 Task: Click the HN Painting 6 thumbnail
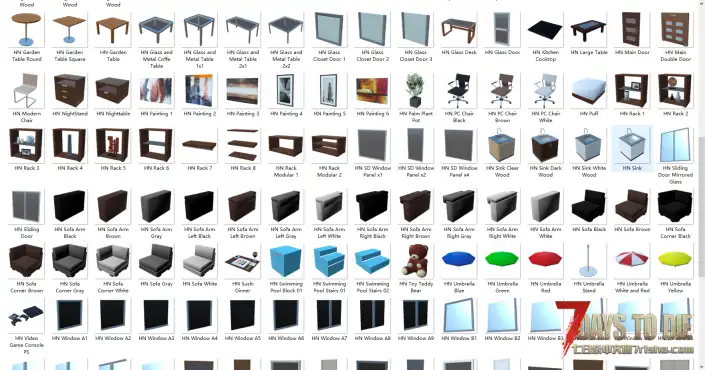pos(372,91)
